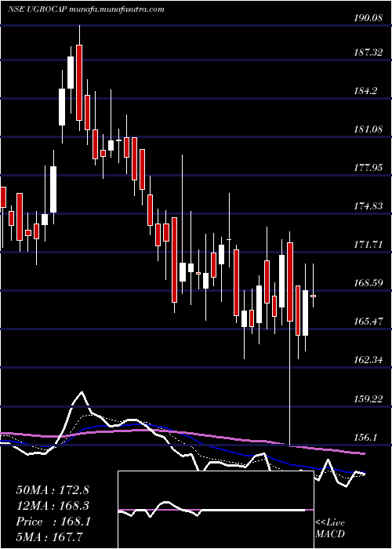Click the <<Live MACD label
Viewport: 392px width, 549px height.
[x=330, y=528]
